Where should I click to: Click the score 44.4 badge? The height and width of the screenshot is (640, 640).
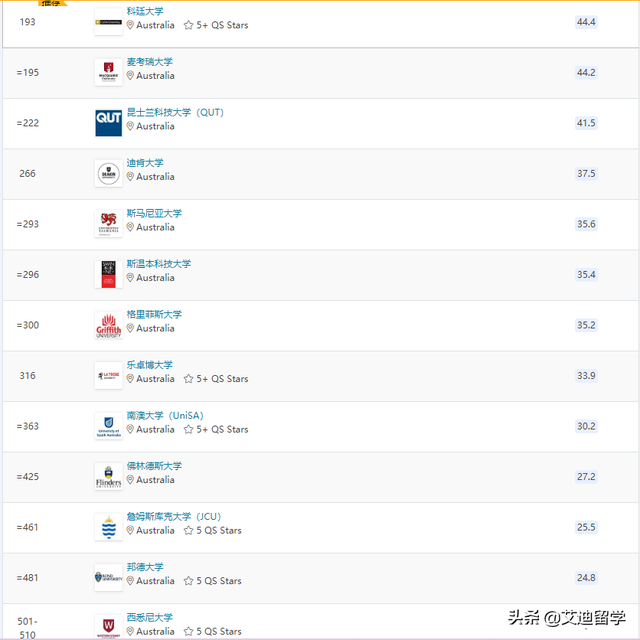(x=586, y=22)
